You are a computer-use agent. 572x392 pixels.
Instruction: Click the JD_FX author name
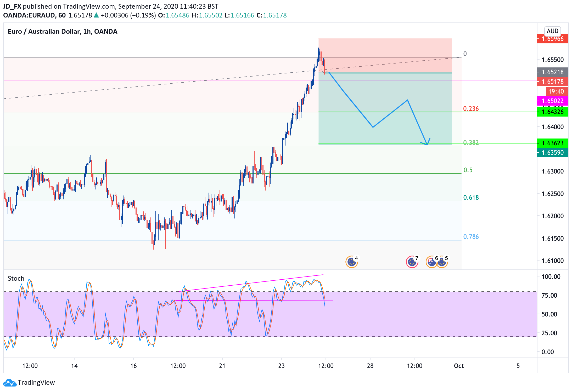click(12, 6)
